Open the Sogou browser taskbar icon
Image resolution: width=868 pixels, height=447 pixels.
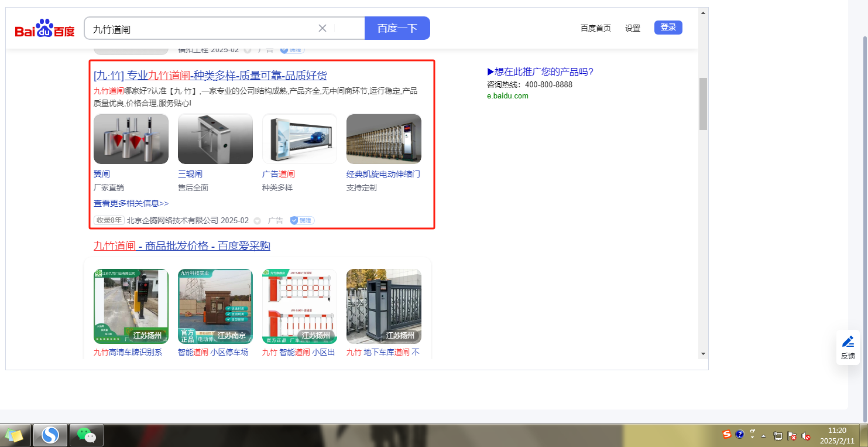point(51,435)
